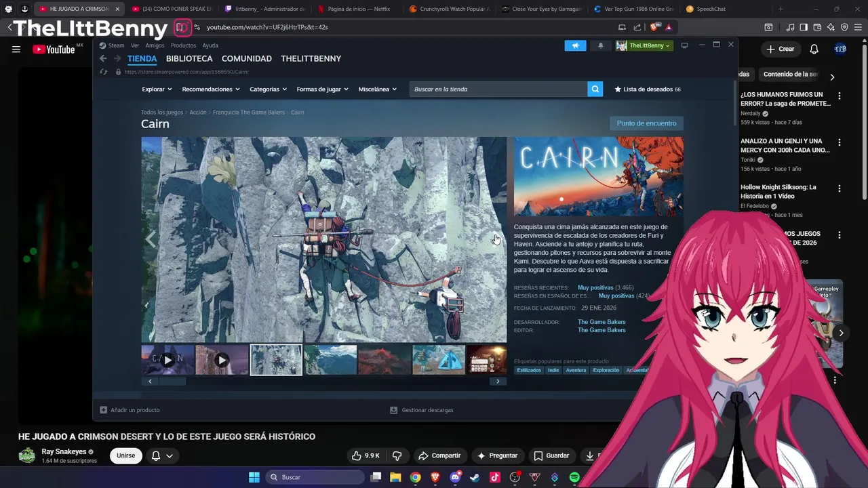This screenshot has height=488, width=868.
Task: Click the Buscar en la tienda field
Action: [498, 89]
